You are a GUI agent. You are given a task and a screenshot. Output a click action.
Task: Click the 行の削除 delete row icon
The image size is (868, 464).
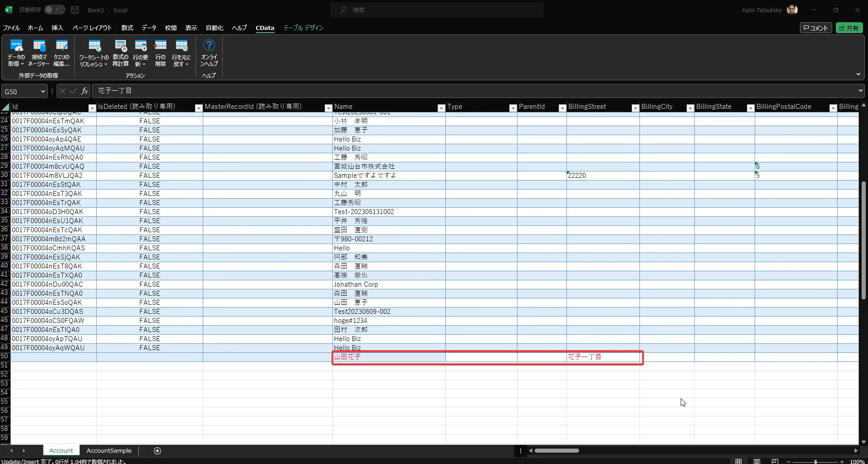click(161, 53)
